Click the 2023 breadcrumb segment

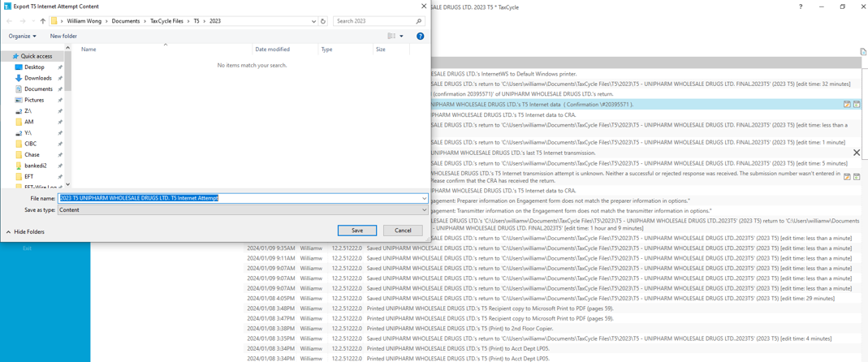pos(215,21)
